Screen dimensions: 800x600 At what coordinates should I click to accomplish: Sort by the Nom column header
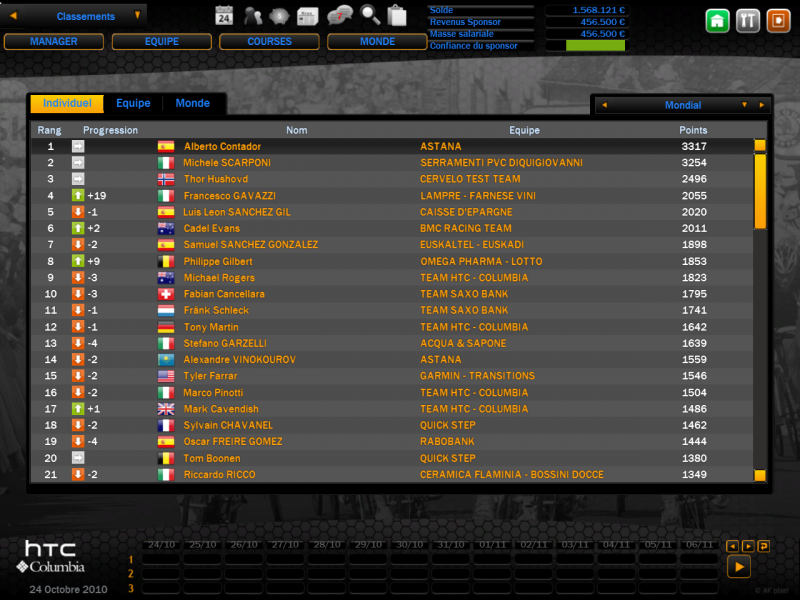point(296,130)
